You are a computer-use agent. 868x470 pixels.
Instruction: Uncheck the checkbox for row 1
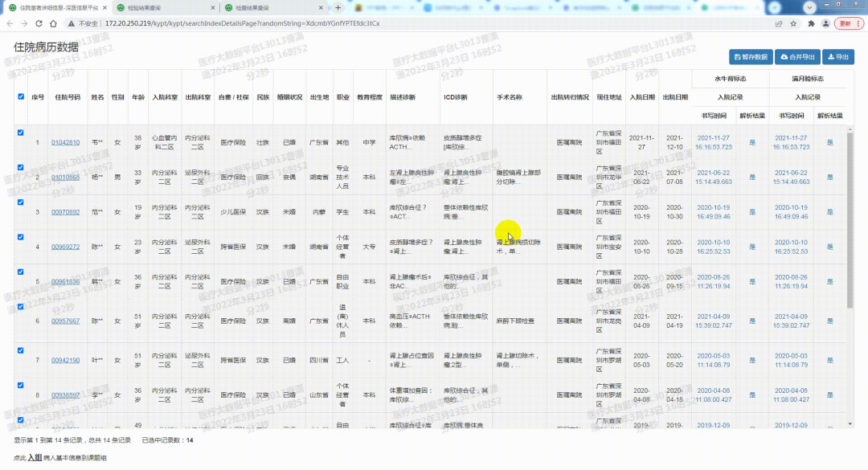20,133
